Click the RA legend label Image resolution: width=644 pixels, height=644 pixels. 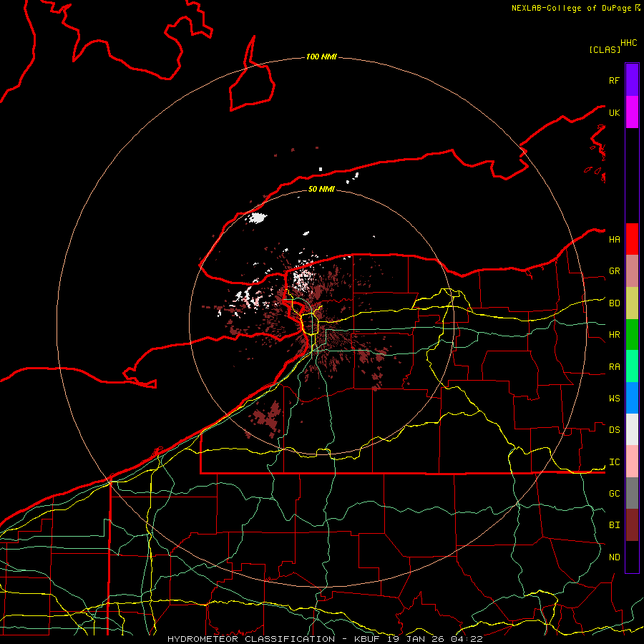[x=614, y=367]
